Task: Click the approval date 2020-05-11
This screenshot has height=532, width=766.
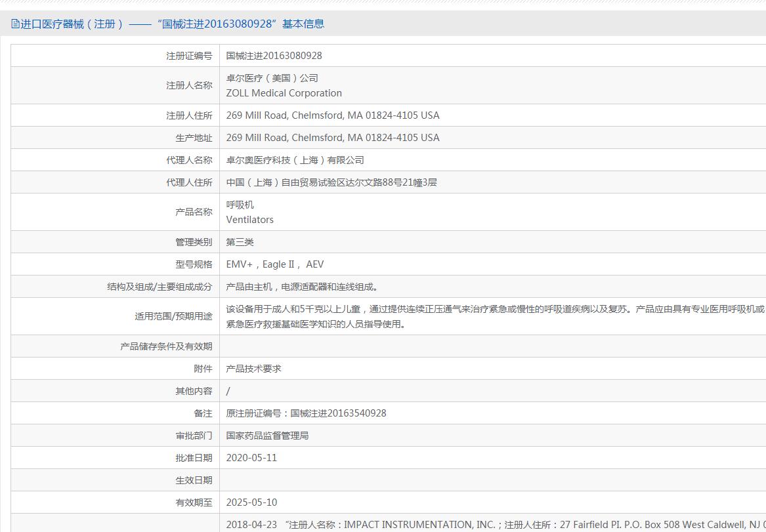Action: [x=251, y=458]
